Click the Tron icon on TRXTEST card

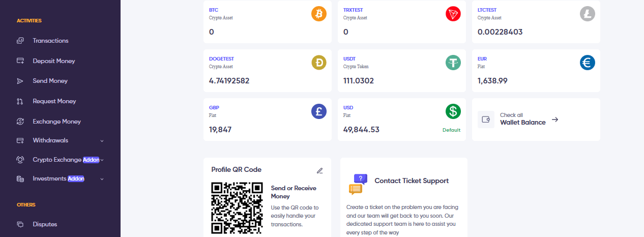453,14
